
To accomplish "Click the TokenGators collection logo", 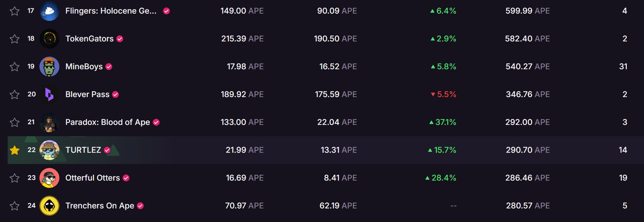I will (49, 39).
